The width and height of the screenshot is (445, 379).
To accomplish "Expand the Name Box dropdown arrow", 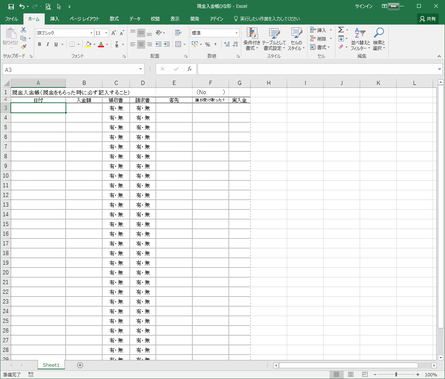I will click(140, 69).
